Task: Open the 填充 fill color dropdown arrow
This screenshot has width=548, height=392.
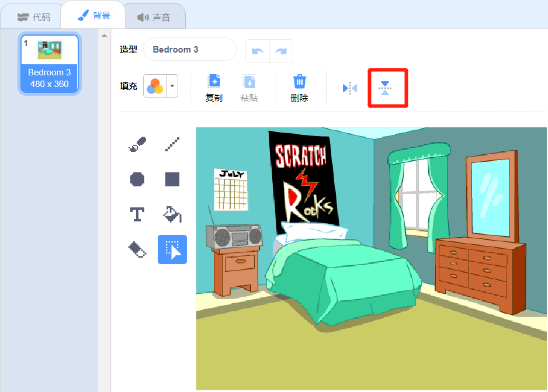Action: (172, 86)
